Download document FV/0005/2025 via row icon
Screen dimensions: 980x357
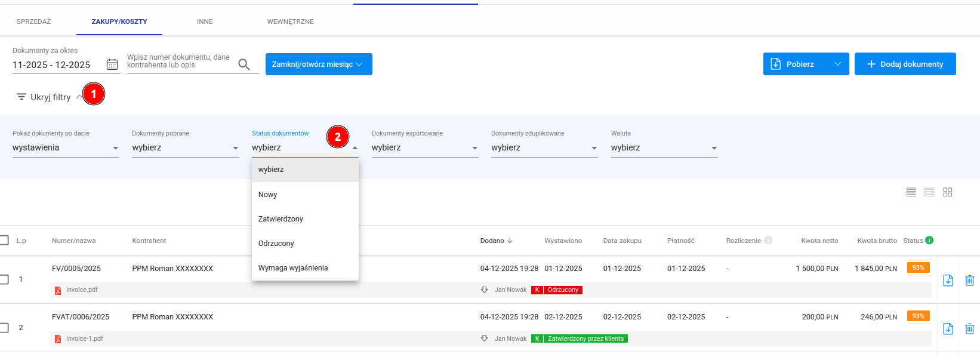[x=948, y=281]
